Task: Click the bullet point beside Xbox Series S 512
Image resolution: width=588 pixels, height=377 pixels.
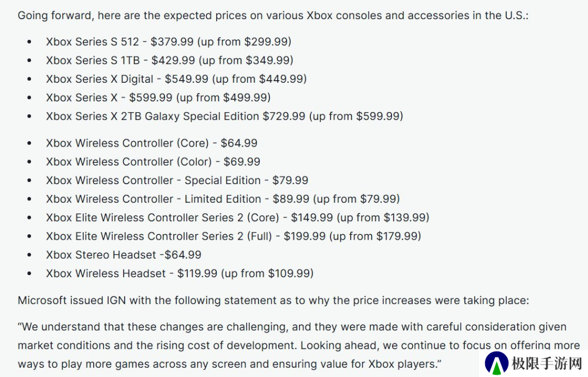Action: pos(29,42)
